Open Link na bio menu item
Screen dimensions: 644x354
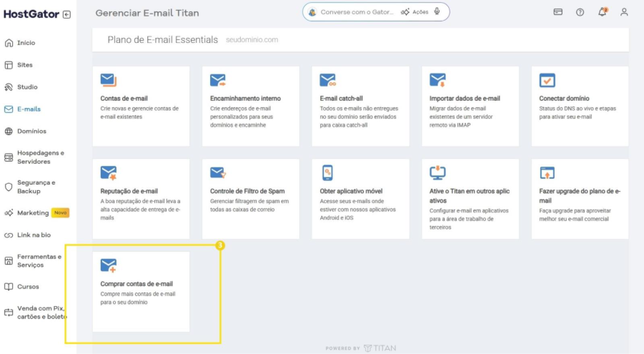coord(34,235)
